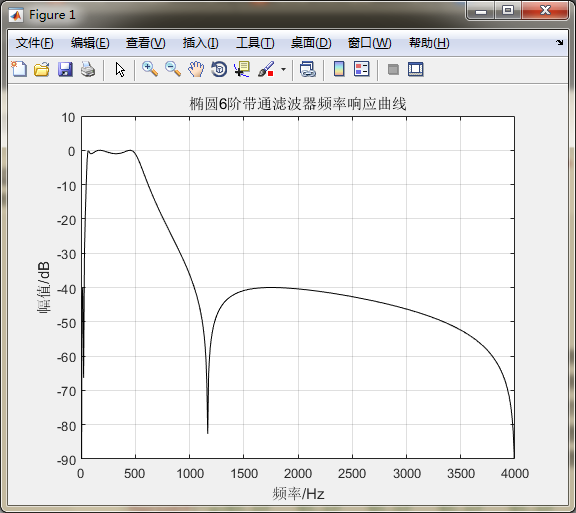Click the y-axis label 幅值/dB
This screenshot has width=576, height=513.
pos(44,287)
